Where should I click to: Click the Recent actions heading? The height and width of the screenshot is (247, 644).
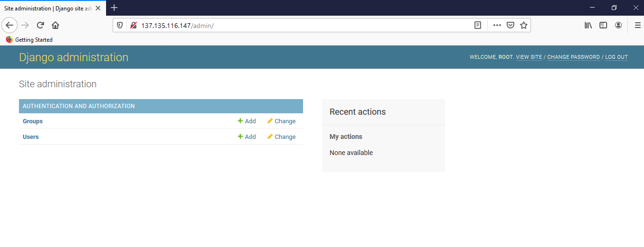[x=358, y=112]
